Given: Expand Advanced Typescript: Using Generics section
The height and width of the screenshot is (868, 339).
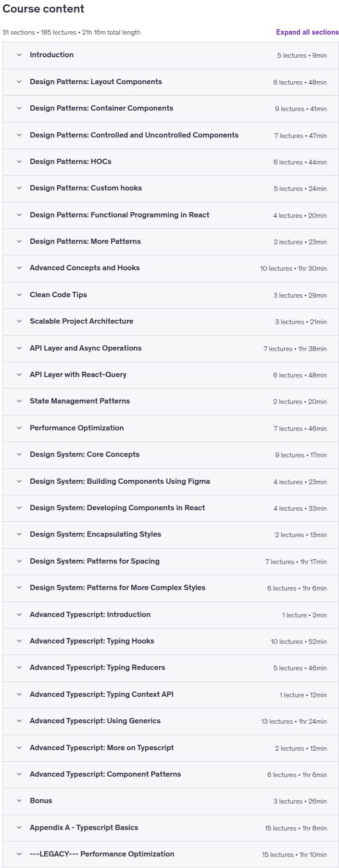Looking at the screenshot, I should coord(171,721).
